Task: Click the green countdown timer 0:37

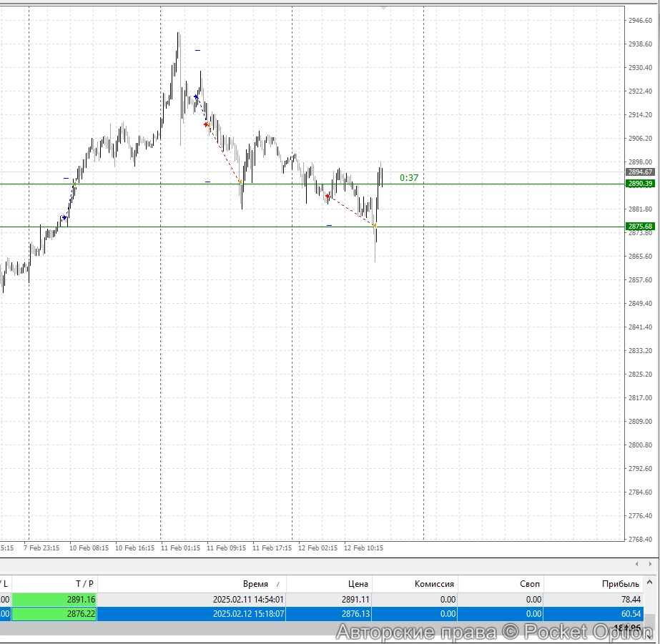Action: point(409,178)
